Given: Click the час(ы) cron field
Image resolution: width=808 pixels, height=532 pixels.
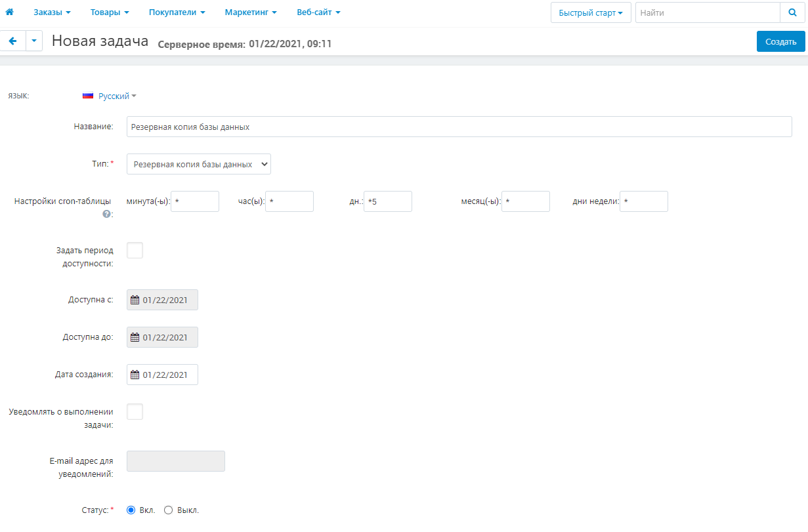Looking at the screenshot, I should (289, 201).
